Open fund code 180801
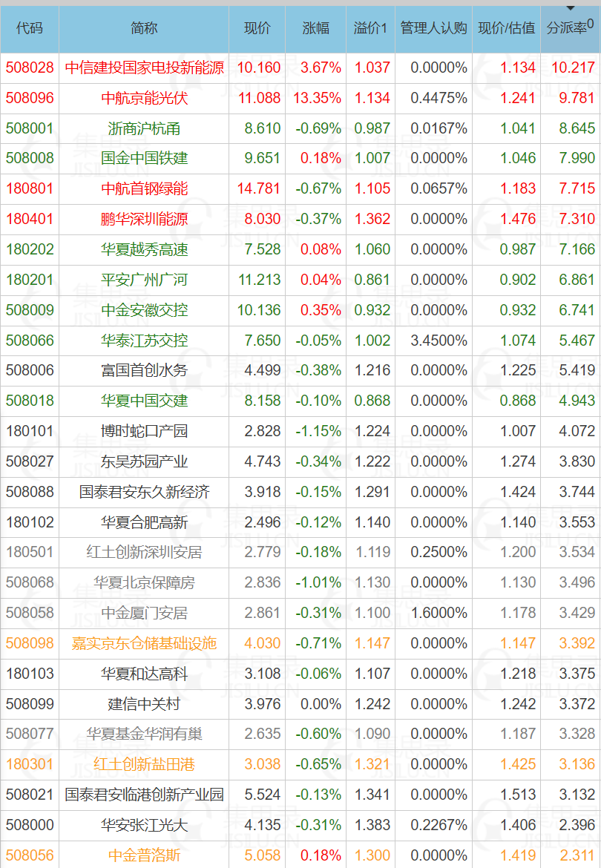The image size is (601, 868). tap(30, 188)
